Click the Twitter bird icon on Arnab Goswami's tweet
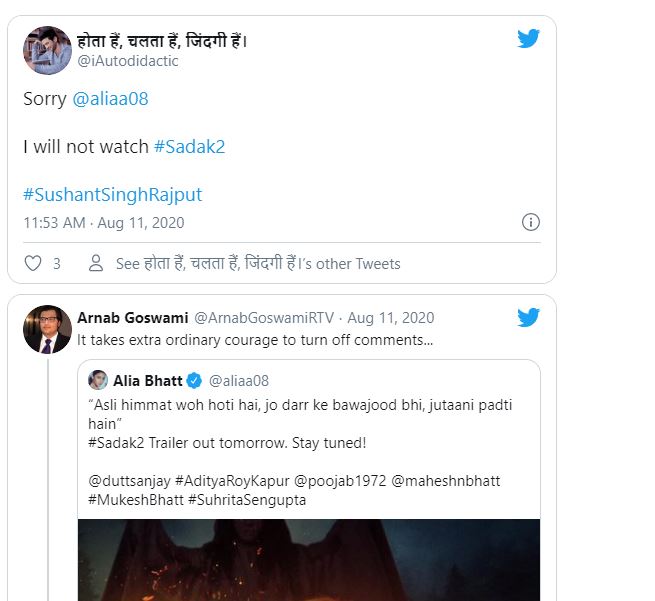The width and height of the screenshot is (655, 601). click(529, 318)
